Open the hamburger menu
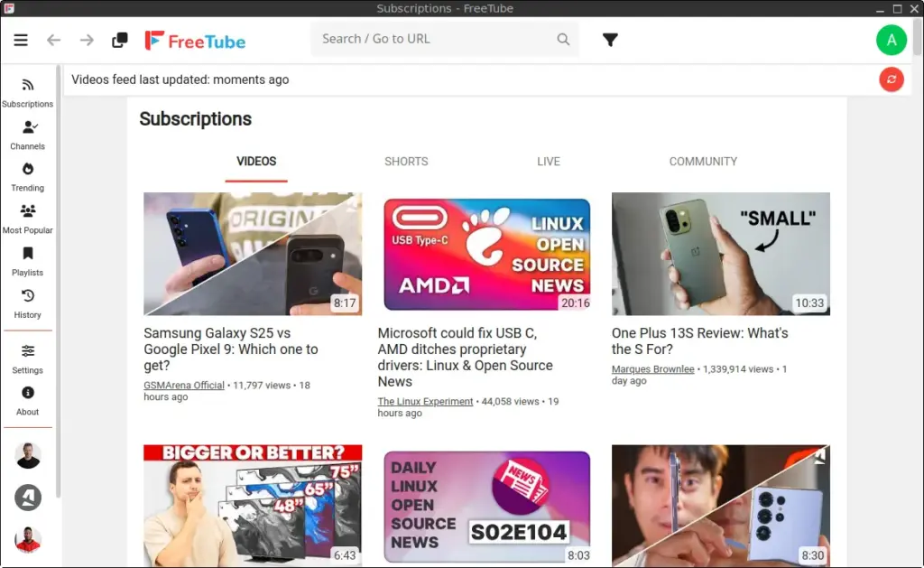The width and height of the screenshot is (924, 568). [x=21, y=40]
